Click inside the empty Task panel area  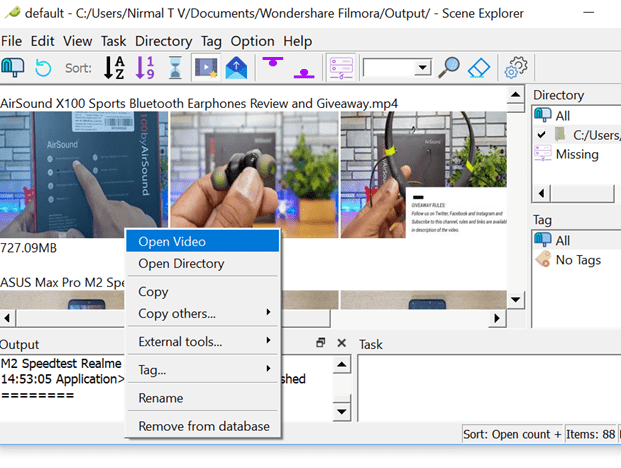click(x=489, y=388)
